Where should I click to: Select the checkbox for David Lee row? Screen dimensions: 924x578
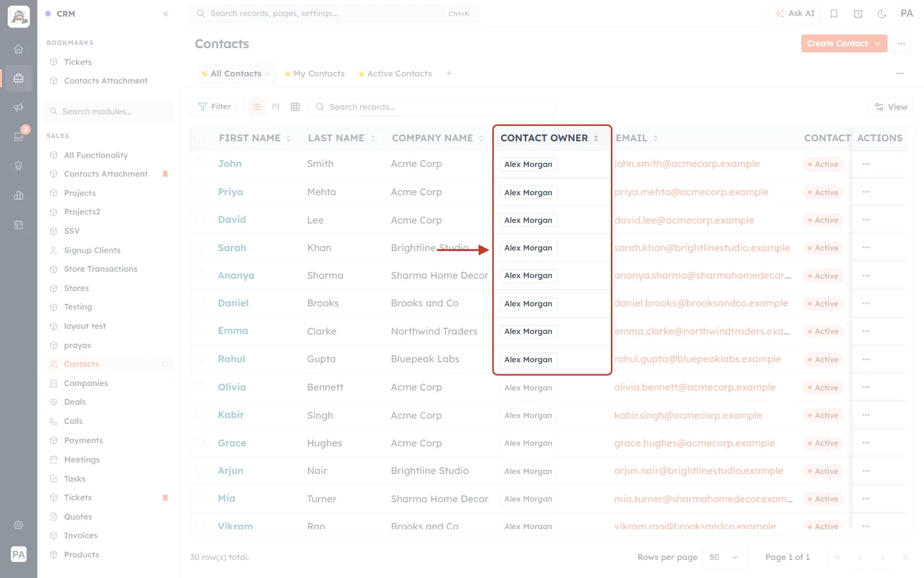point(200,220)
